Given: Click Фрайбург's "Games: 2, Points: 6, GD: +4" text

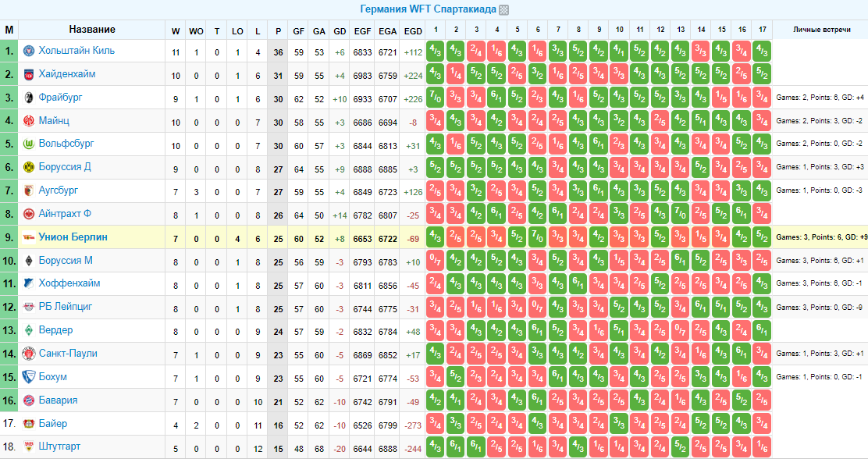Looking at the screenshot, I should (x=820, y=98).
